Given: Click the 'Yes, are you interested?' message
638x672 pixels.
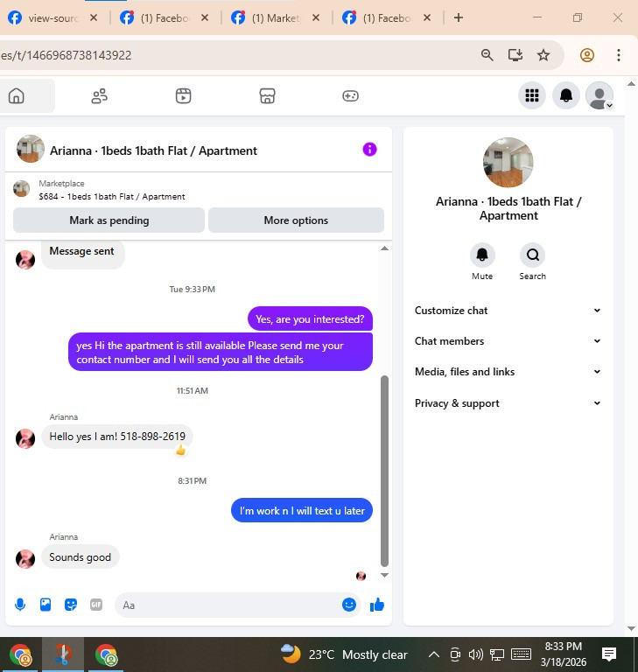Looking at the screenshot, I should click(310, 318).
